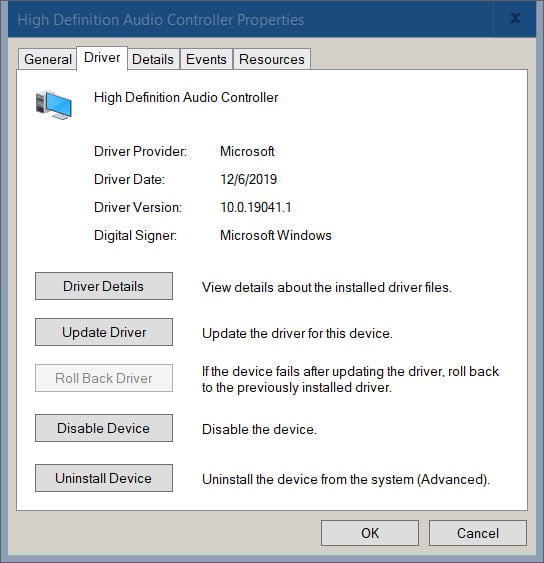
Task: Confirm with the OK button
Action: [x=370, y=533]
